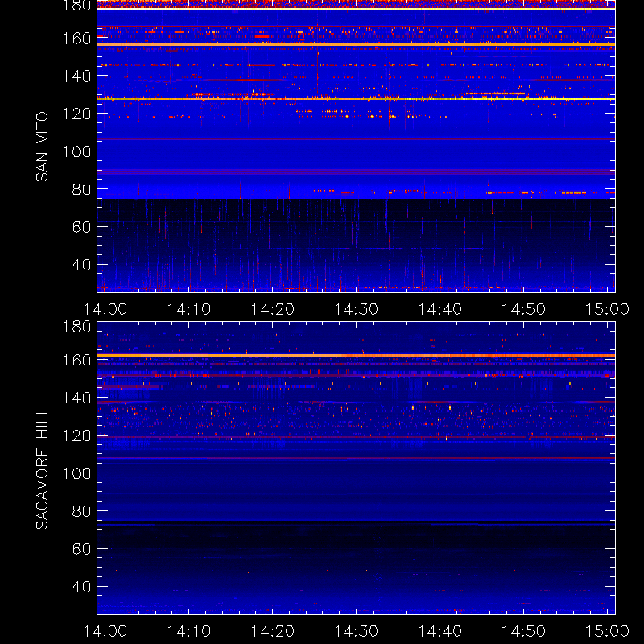The width and height of the screenshot is (644, 644).
Task: Click 14:40 time label under SAGAMORE HILL plot
Action: click(x=440, y=631)
